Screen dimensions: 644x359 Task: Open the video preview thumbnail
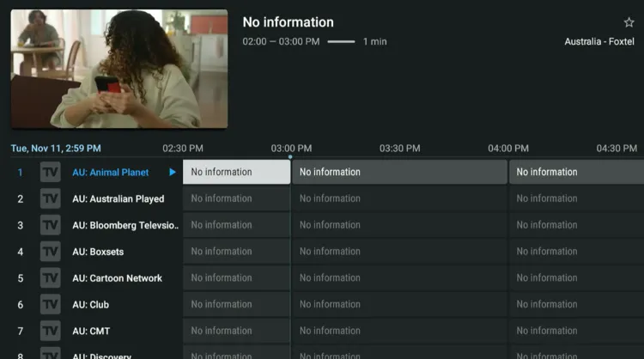pos(119,69)
